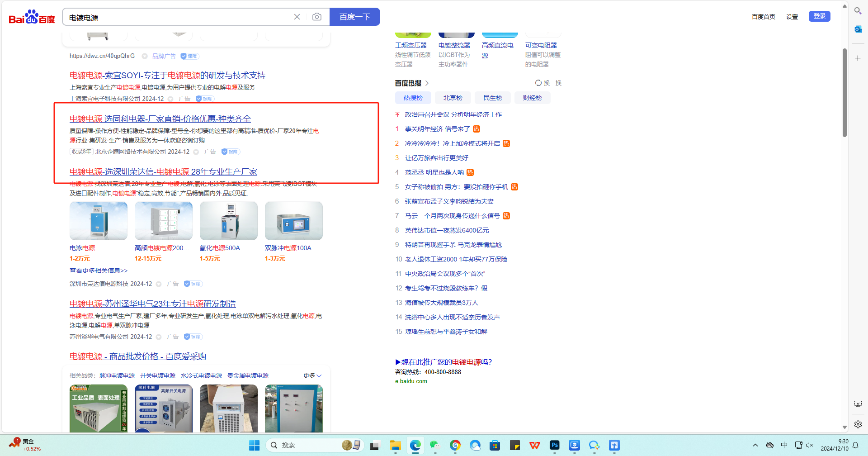Open hot search 海信被传大规模裁员3万人
868x456 pixels.
click(x=442, y=303)
